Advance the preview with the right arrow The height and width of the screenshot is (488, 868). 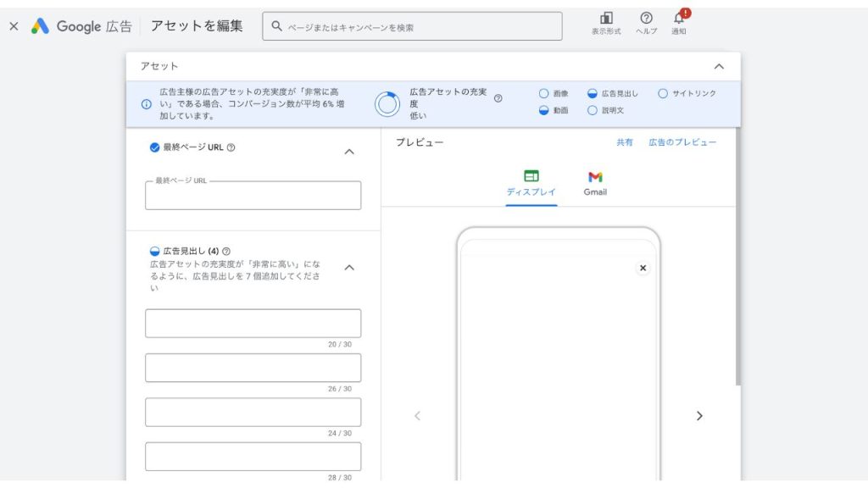point(700,416)
